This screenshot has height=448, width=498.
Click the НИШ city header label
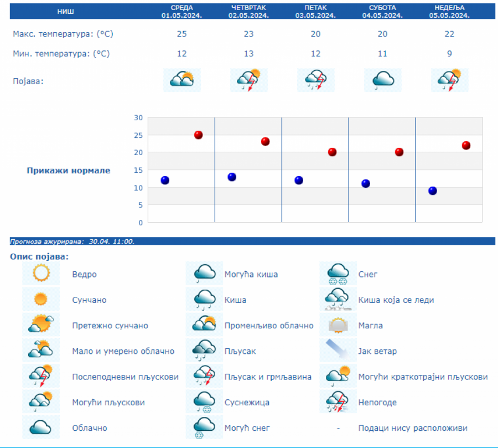[65, 12]
